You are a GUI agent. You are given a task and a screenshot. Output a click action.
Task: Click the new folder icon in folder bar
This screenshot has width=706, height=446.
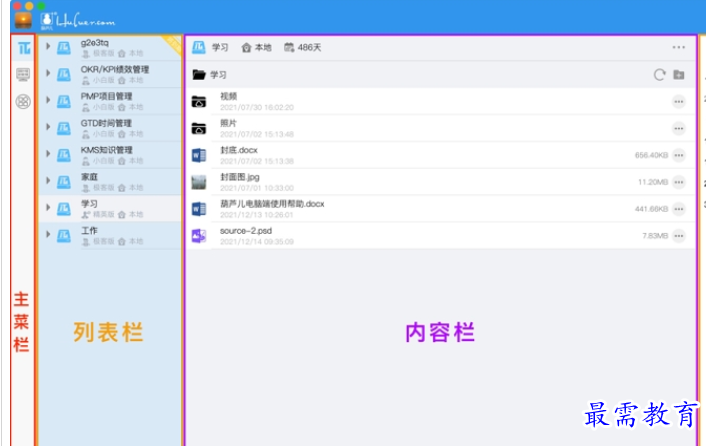click(679, 75)
